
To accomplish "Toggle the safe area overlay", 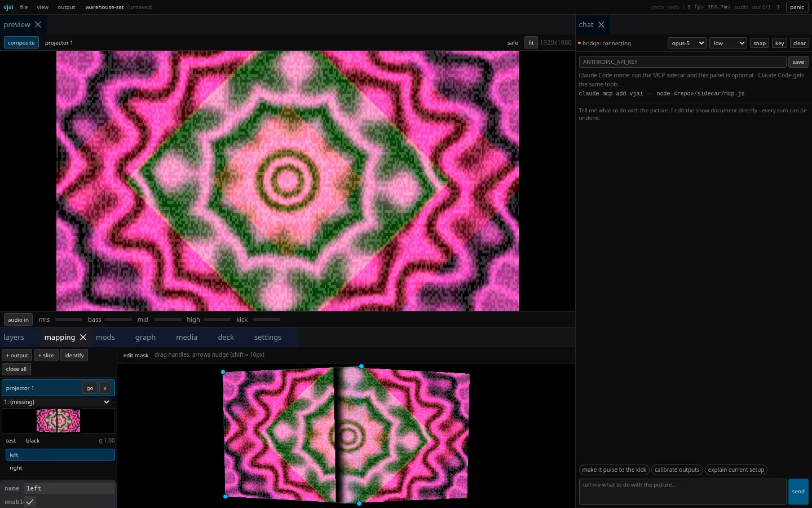I will (513, 43).
